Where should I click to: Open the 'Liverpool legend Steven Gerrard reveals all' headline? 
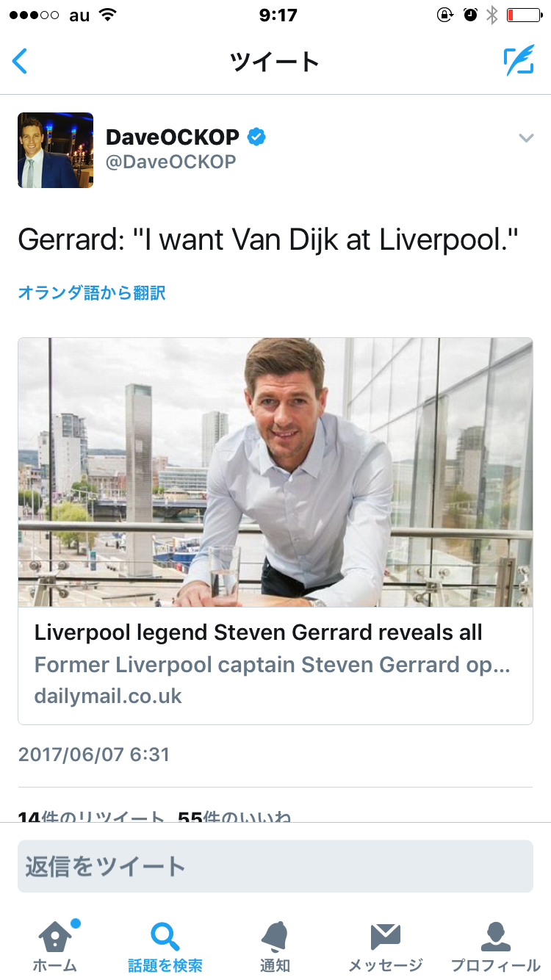click(x=259, y=633)
